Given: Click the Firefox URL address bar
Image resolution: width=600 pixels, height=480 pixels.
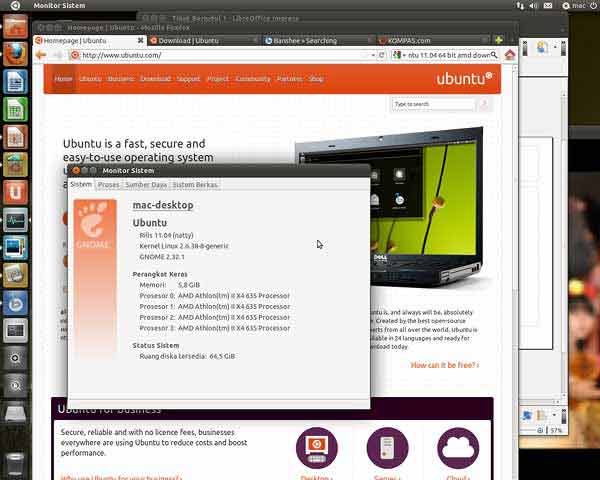Looking at the screenshot, I should coord(222,55).
